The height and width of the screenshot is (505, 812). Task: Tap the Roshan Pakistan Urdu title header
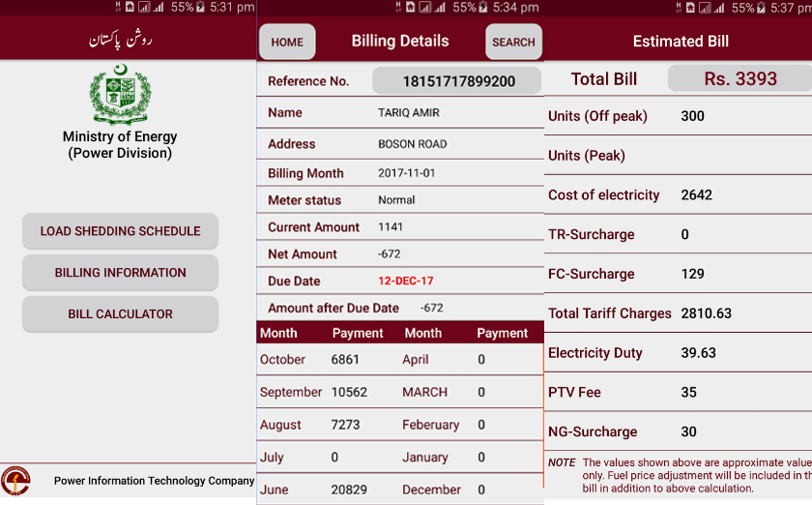[121, 41]
